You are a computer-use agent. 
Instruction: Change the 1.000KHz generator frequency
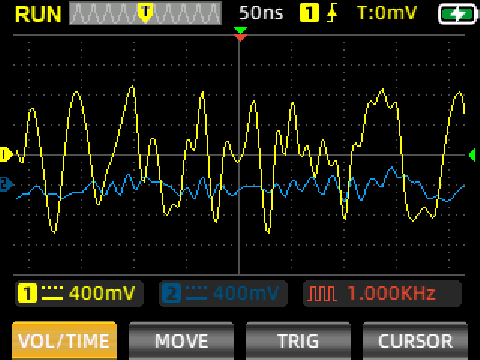(392, 293)
